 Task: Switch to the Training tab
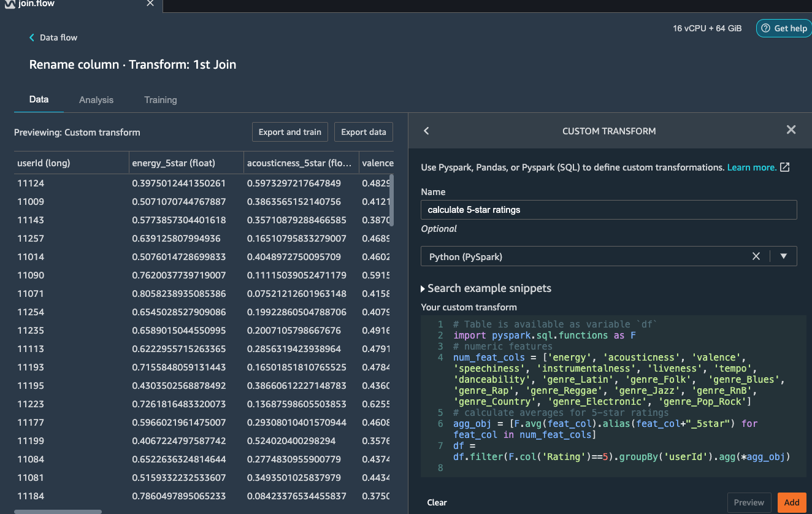coord(161,100)
